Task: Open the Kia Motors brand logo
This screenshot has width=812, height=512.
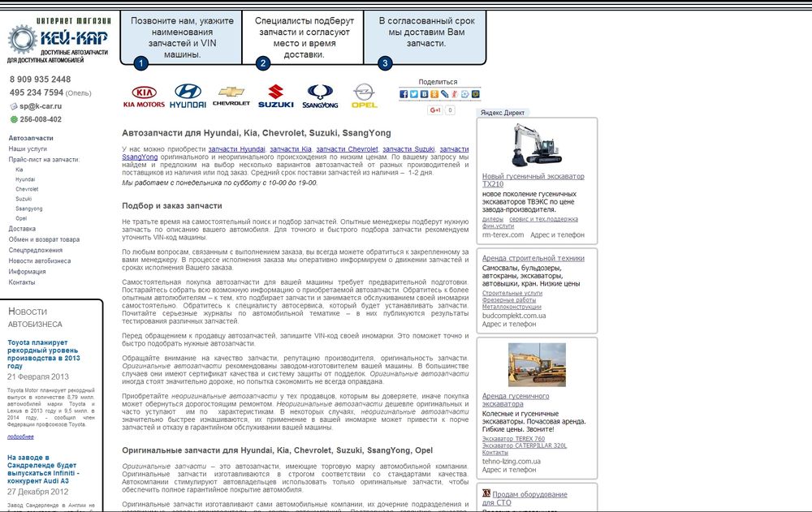Action: click(144, 97)
